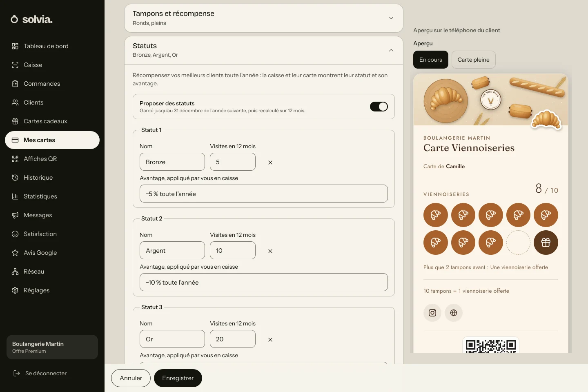Disable the Proposer des statuts switch
The image size is (588, 392).
(379, 107)
